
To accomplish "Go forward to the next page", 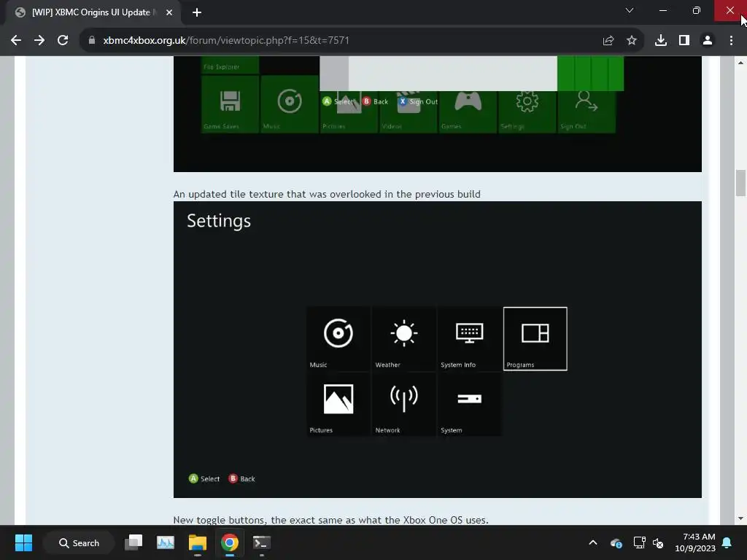I will 39,41.
